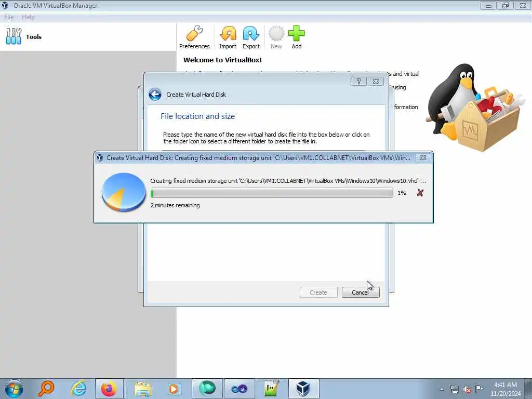Open the magnifier search taskbar icon
This screenshot has width=532, height=399.
(46, 389)
